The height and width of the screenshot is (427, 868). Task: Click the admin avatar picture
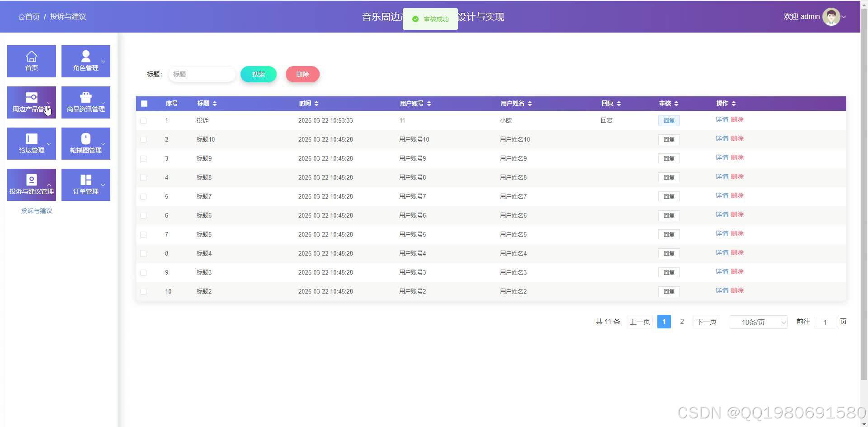(831, 17)
